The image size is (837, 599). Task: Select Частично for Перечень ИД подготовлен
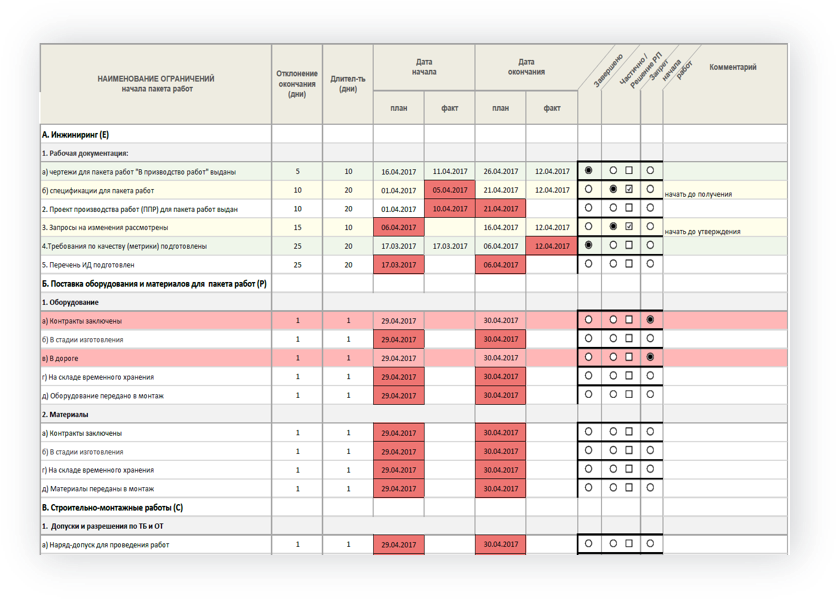[x=613, y=264]
